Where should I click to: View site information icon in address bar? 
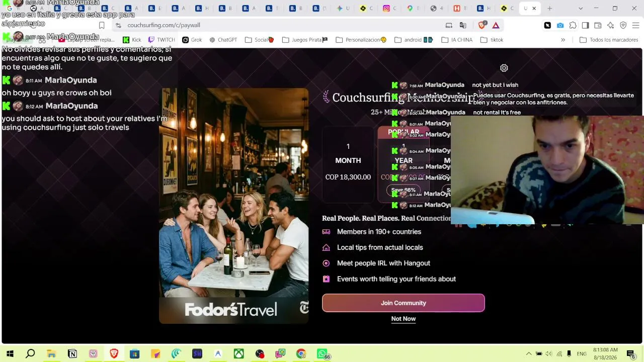pyautogui.click(x=118, y=25)
